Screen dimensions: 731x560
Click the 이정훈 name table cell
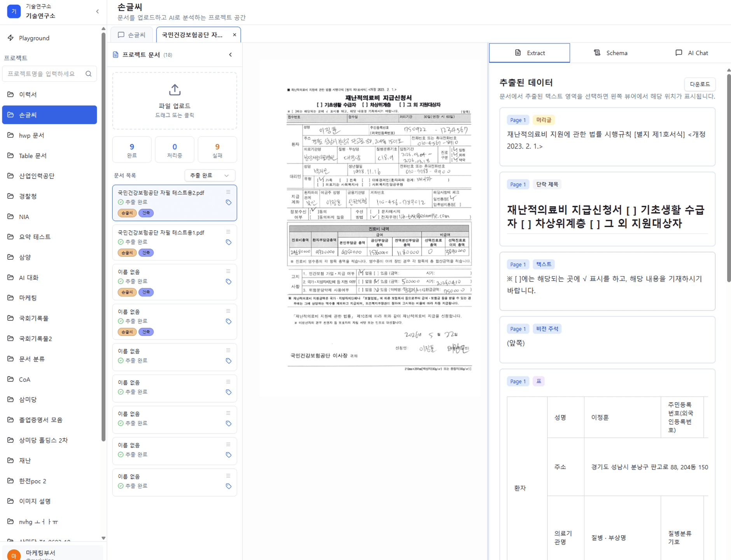coord(622,417)
